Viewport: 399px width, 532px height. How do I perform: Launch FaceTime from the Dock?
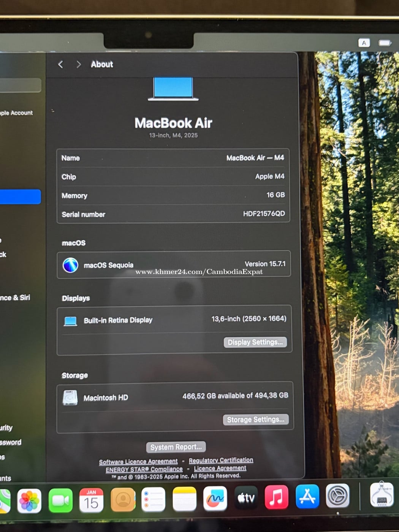60,500
